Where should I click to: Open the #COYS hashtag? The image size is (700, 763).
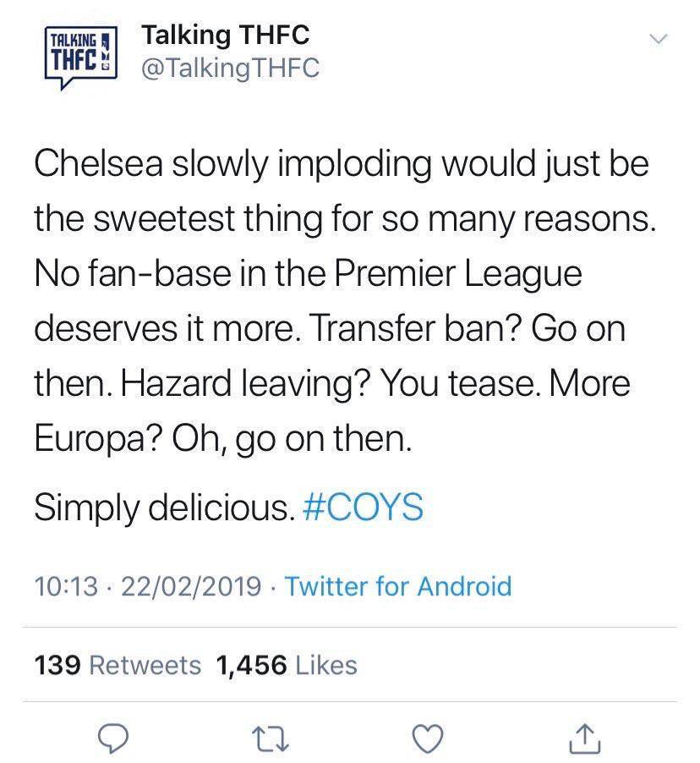point(363,508)
